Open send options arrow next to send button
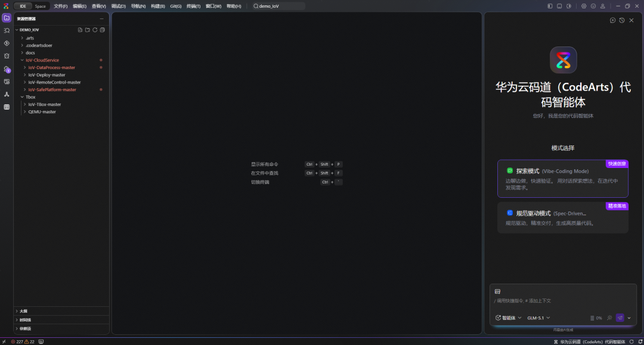The image size is (644, 345). (x=629, y=318)
